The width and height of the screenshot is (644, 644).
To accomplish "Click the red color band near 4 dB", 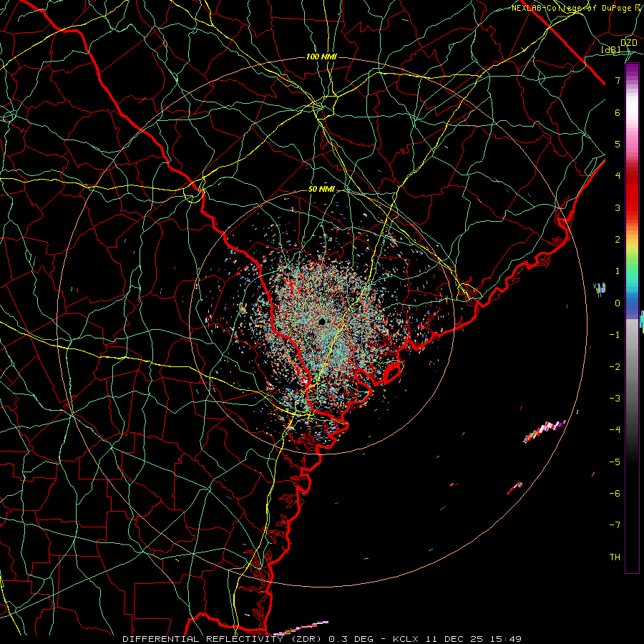I will [x=632, y=177].
